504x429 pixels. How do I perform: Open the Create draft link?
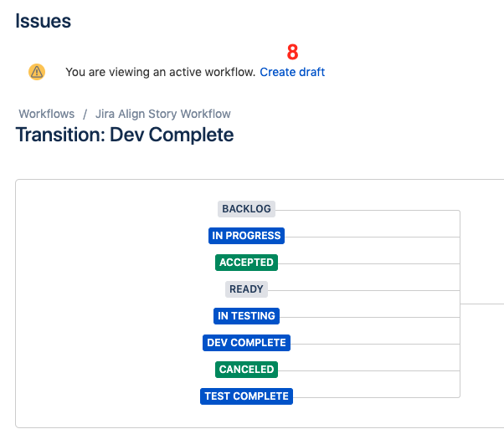(x=292, y=72)
